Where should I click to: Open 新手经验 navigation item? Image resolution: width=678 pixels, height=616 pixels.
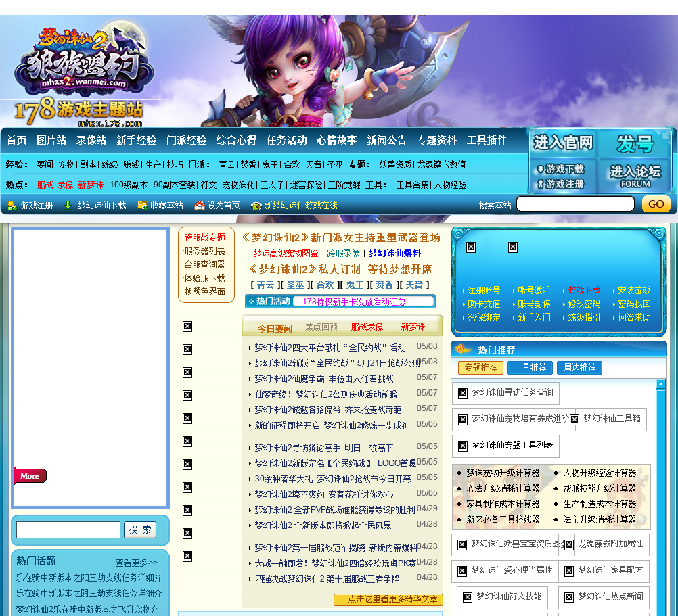136,141
